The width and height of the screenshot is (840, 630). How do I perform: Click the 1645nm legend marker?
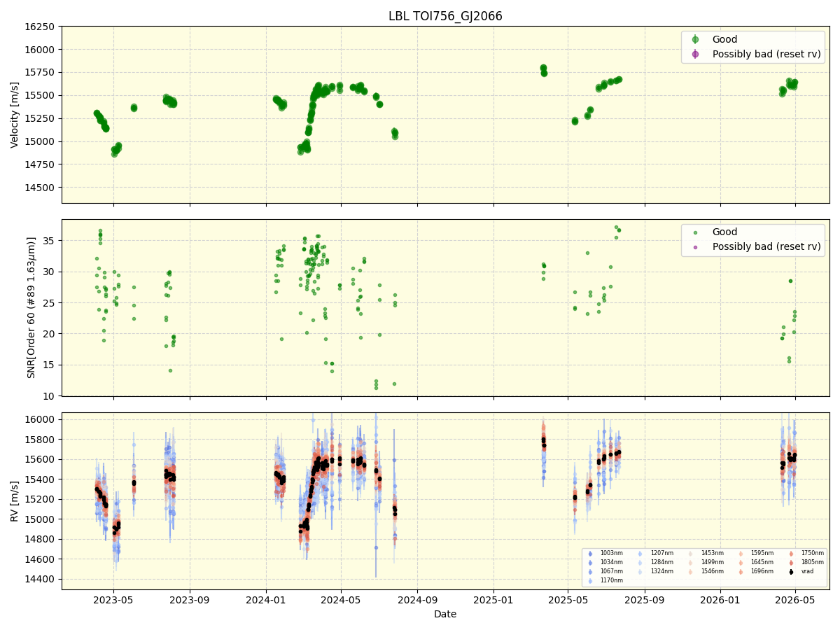point(741,563)
